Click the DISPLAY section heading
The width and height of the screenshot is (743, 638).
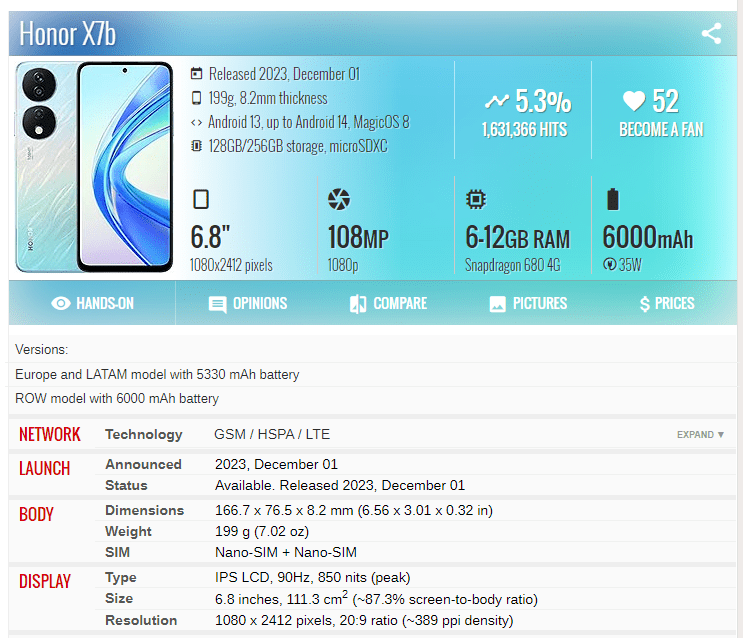(x=45, y=581)
